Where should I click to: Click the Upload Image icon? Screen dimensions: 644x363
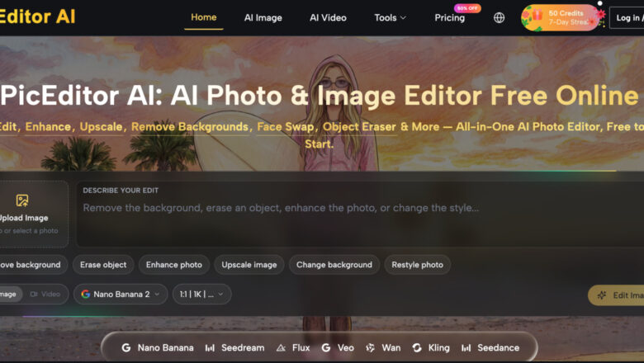pos(22,200)
